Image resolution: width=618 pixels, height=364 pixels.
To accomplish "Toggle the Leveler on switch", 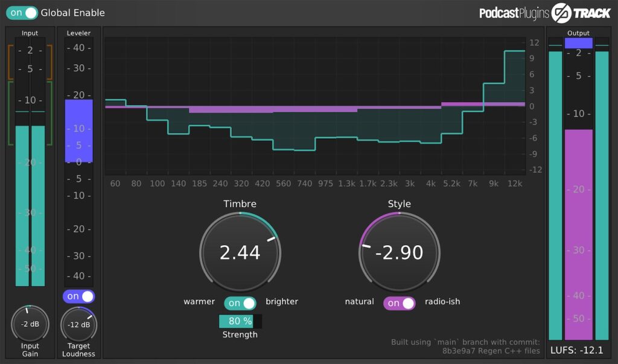I will click(78, 296).
